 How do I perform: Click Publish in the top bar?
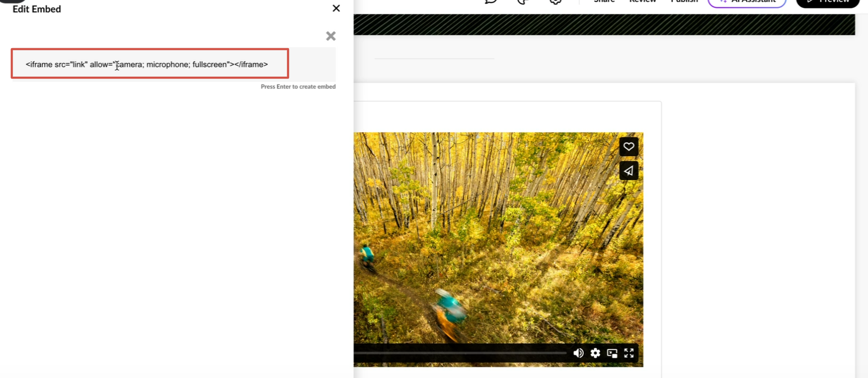pyautogui.click(x=684, y=2)
